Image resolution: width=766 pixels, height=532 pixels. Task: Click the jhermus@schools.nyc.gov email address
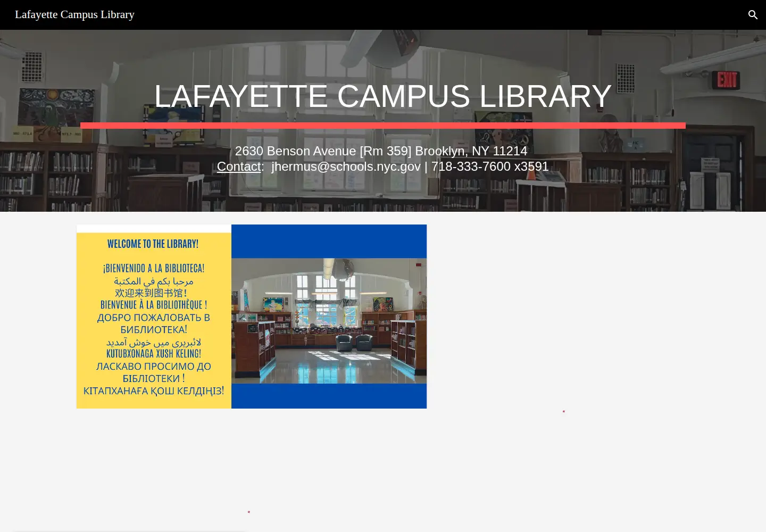346,167
